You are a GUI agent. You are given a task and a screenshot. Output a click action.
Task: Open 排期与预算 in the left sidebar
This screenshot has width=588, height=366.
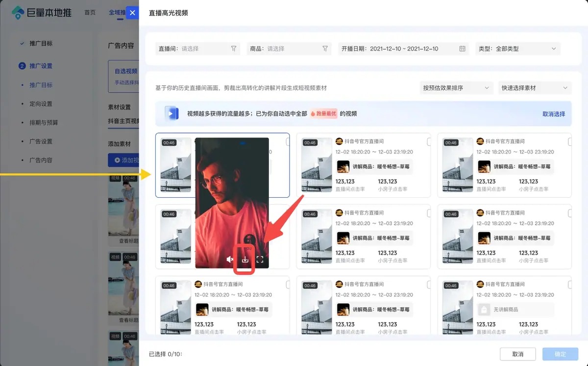(44, 122)
